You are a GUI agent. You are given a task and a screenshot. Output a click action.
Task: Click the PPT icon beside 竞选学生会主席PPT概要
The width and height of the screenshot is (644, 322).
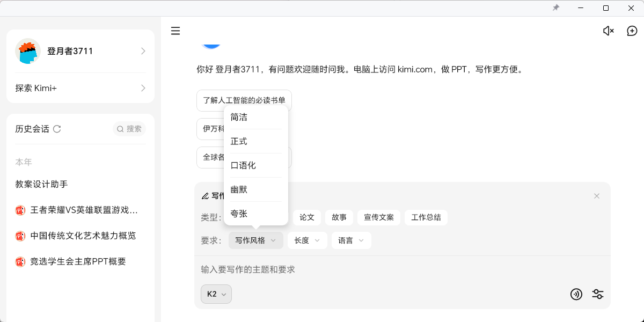click(20, 261)
